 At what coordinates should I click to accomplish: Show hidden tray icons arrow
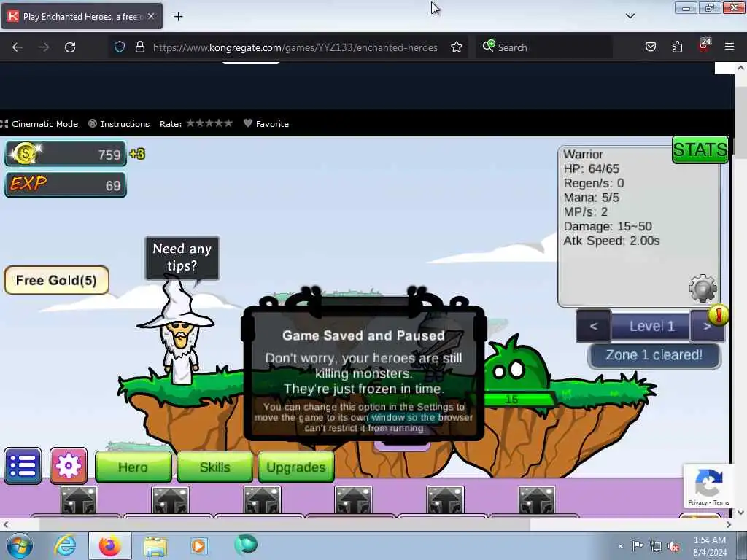(620, 546)
